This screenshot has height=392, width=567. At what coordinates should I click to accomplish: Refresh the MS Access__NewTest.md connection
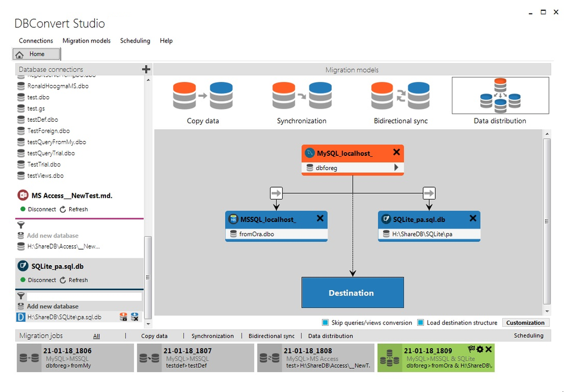pyautogui.click(x=74, y=209)
